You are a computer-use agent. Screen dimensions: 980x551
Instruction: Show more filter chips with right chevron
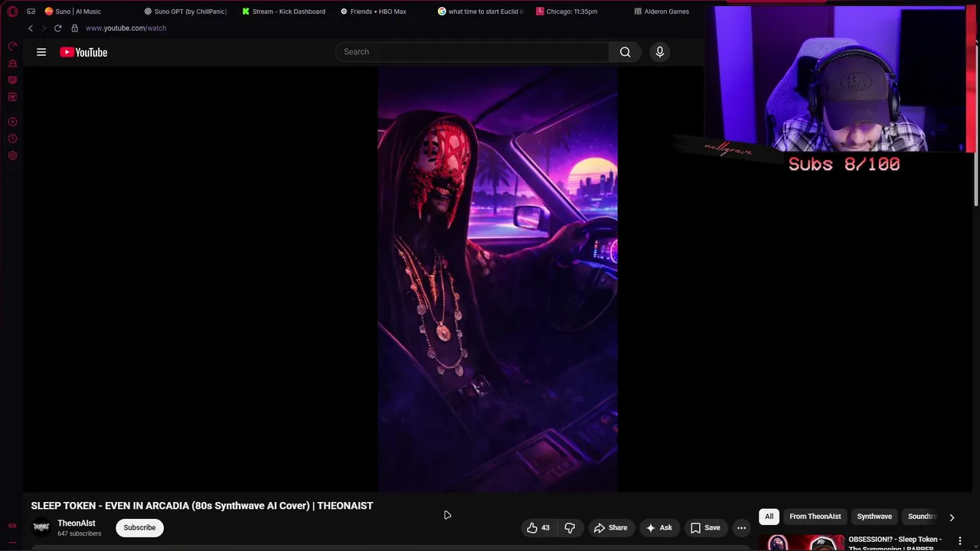click(x=952, y=517)
